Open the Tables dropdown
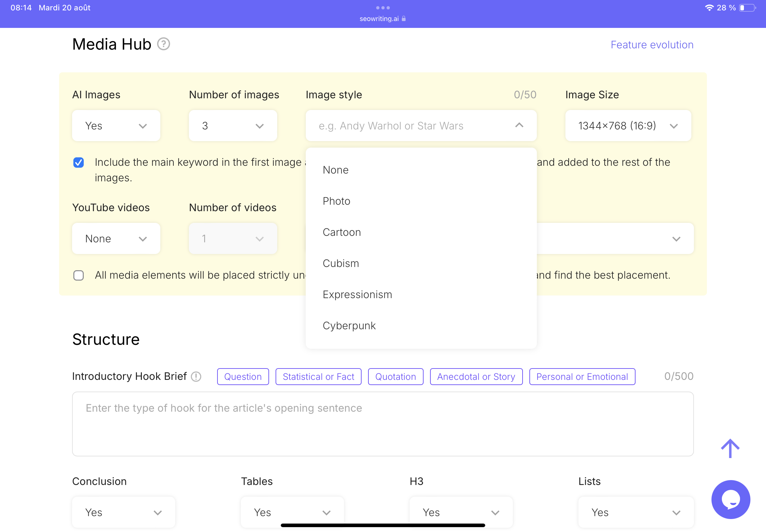This screenshot has height=532, width=766. (292, 512)
